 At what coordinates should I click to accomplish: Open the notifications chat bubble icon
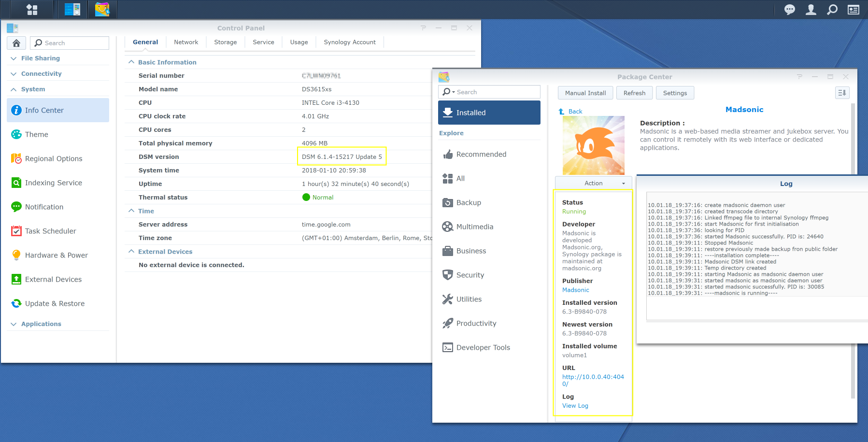coord(790,10)
